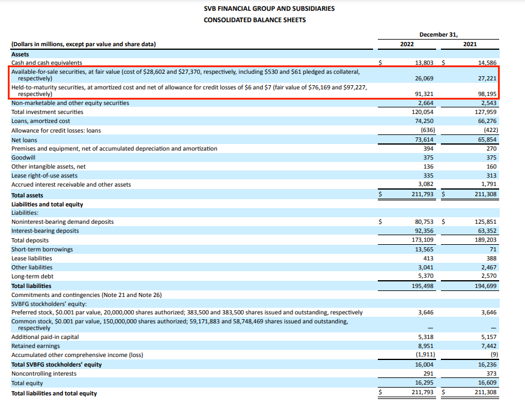Select total investment securities 120,054
Image resolution: width=525 pixels, height=420 pixels.
[422, 112]
